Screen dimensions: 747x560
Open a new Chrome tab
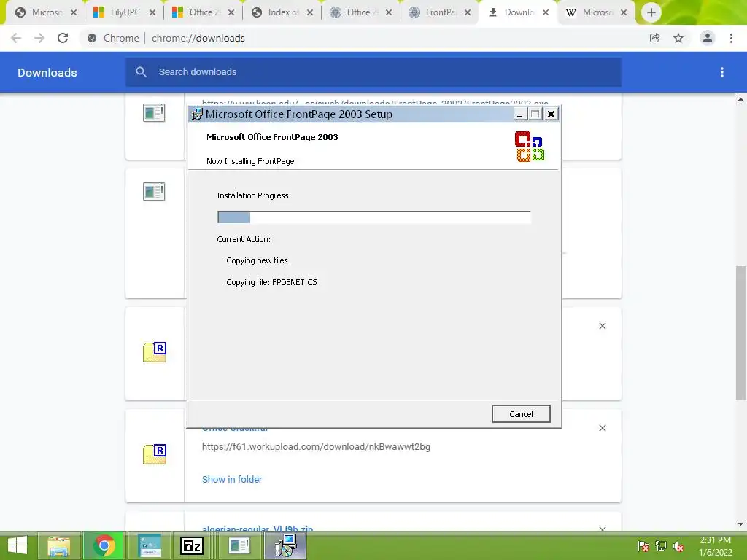(x=651, y=12)
